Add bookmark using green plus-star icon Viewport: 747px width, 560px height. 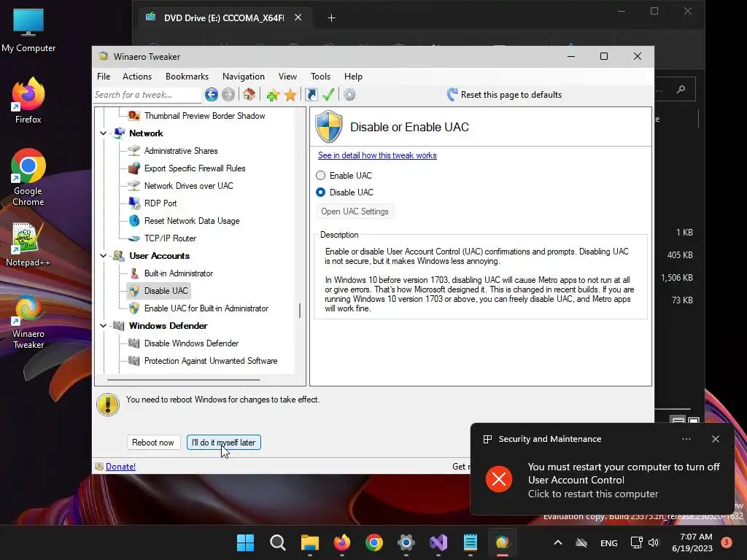[x=273, y=96]
